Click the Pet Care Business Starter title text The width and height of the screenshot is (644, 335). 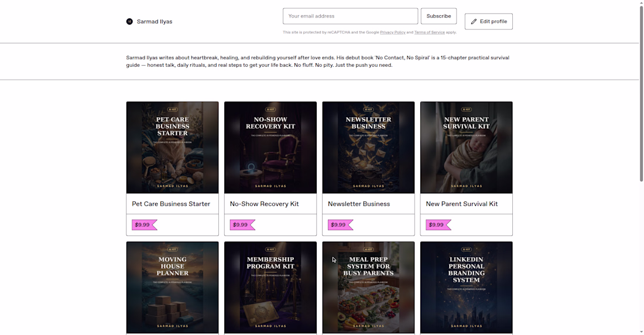tap(171, 204)
